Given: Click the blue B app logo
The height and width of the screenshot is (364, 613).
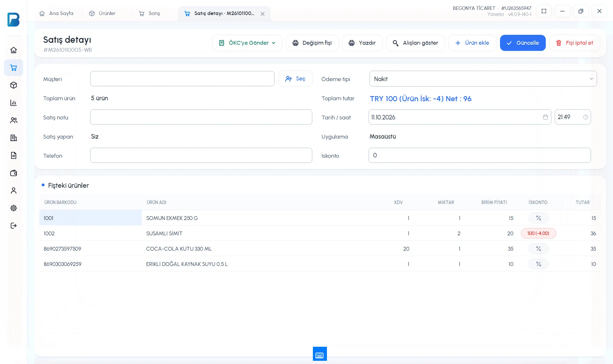Looking at the screenshot, I should tap(13, 19).
